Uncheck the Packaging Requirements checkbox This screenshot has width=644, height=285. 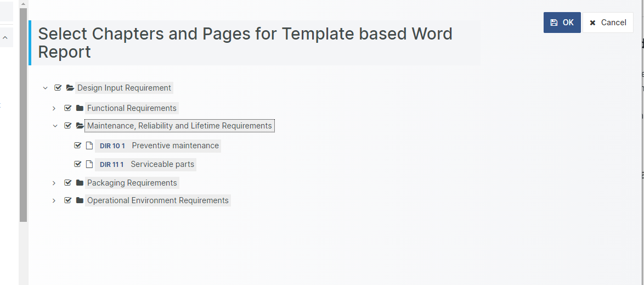pos(68,183)
